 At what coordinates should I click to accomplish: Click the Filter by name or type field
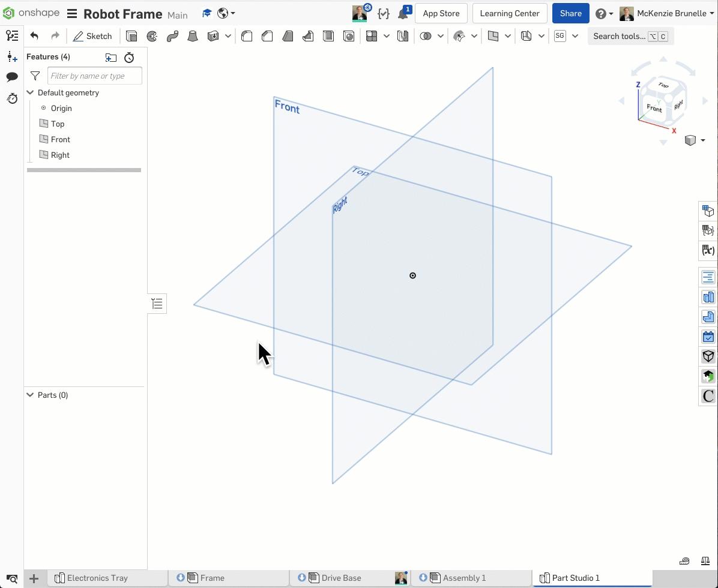pos(95,76)
